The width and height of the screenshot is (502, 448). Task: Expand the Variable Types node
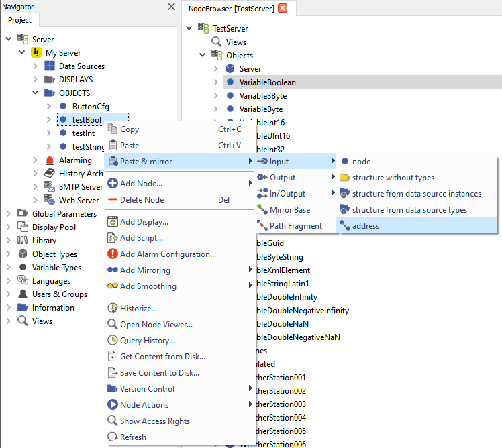click(x=8, y=267)
